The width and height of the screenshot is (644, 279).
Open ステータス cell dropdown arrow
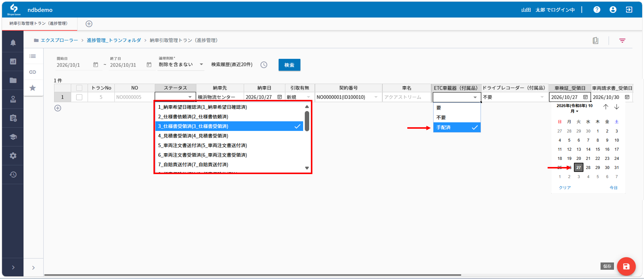coord(190,97)
